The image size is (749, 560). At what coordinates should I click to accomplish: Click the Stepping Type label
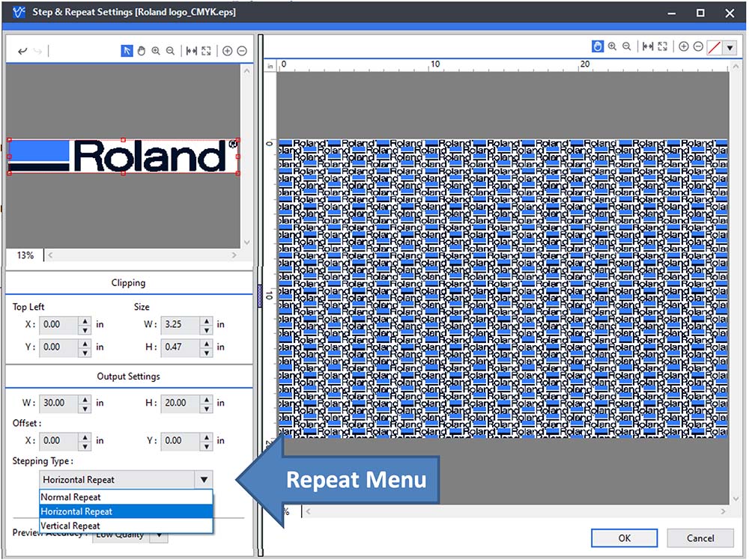43,461
